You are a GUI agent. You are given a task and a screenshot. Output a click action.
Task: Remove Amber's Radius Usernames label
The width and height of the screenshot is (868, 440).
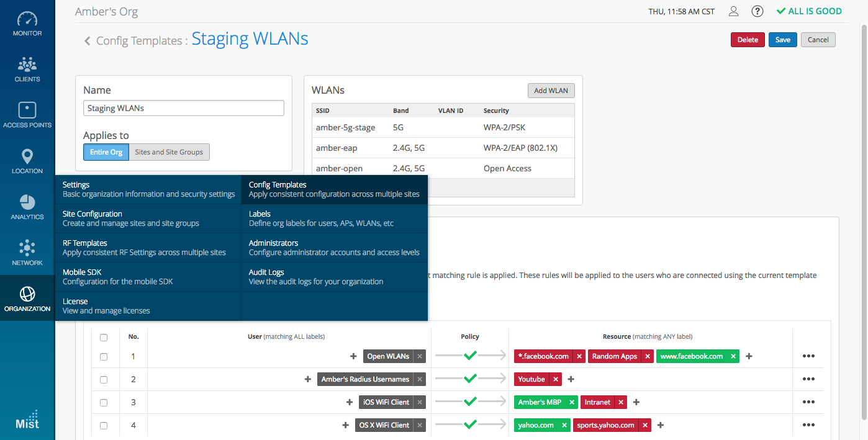click(x=420, y=379)
